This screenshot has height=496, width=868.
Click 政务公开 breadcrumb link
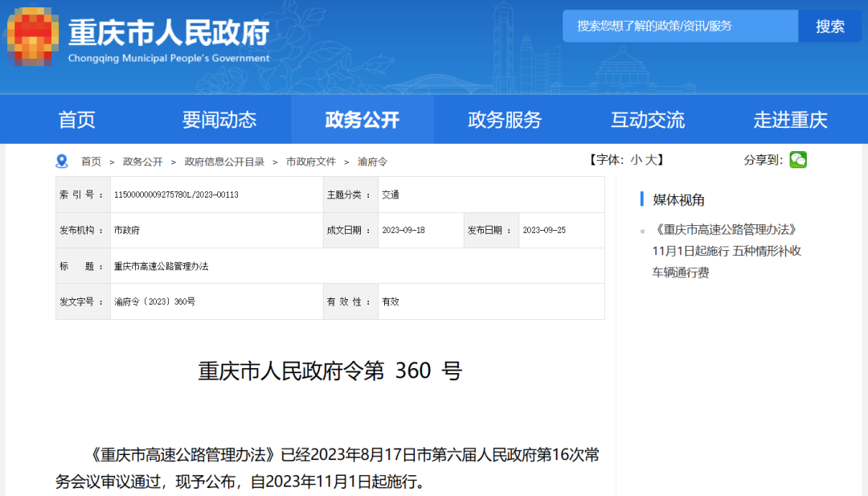point(142,162)
